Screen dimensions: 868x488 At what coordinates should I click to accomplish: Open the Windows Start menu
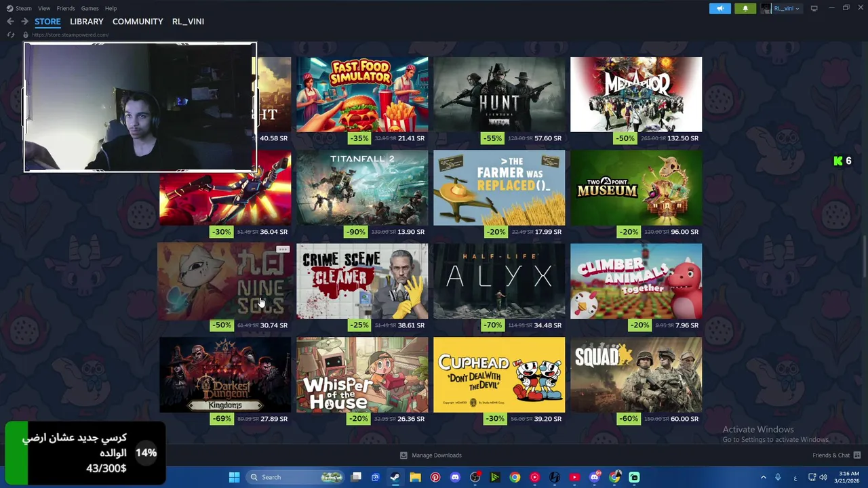(234, 477)
